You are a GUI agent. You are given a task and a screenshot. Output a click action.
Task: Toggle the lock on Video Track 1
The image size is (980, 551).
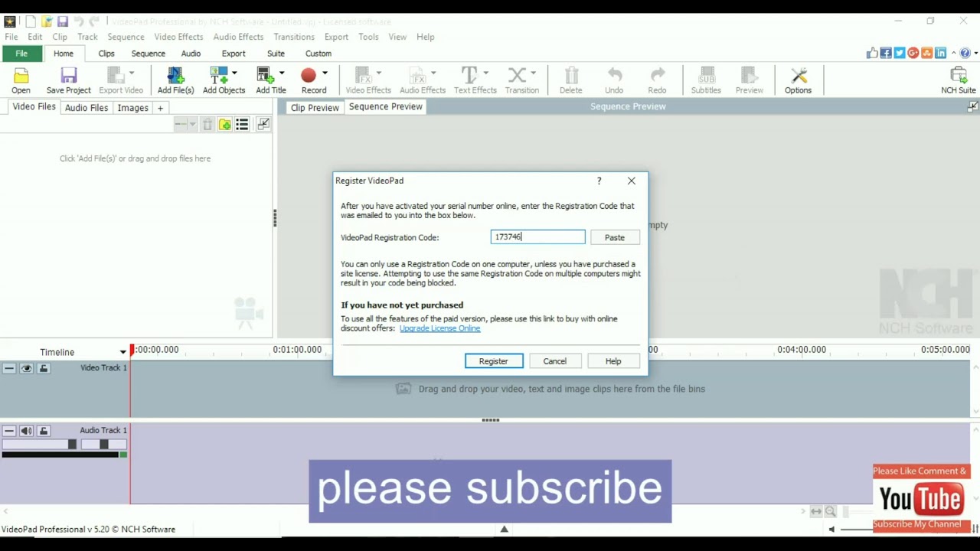point(43,368)
